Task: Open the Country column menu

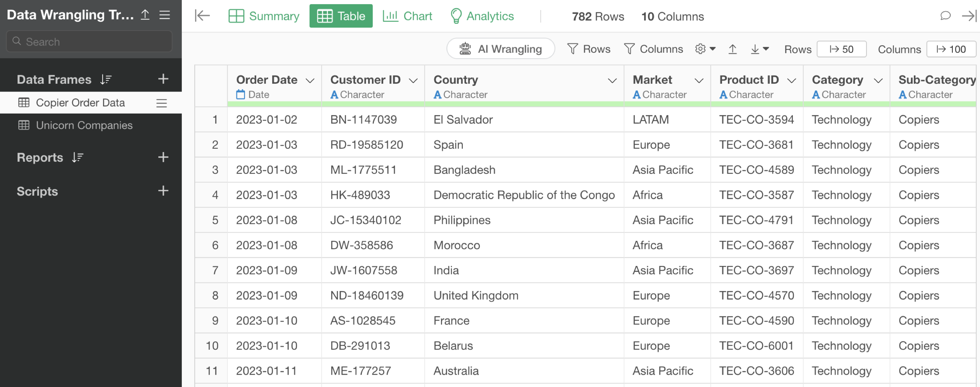Action: pos(612,80)
